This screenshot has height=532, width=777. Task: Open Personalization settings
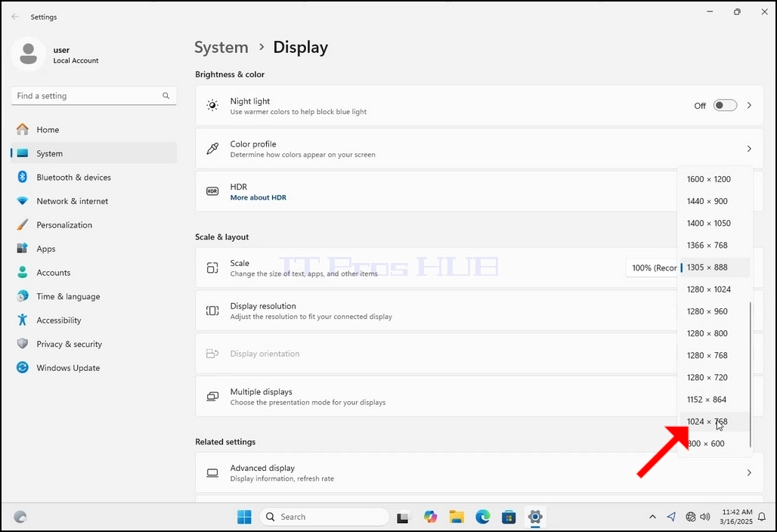94,224
